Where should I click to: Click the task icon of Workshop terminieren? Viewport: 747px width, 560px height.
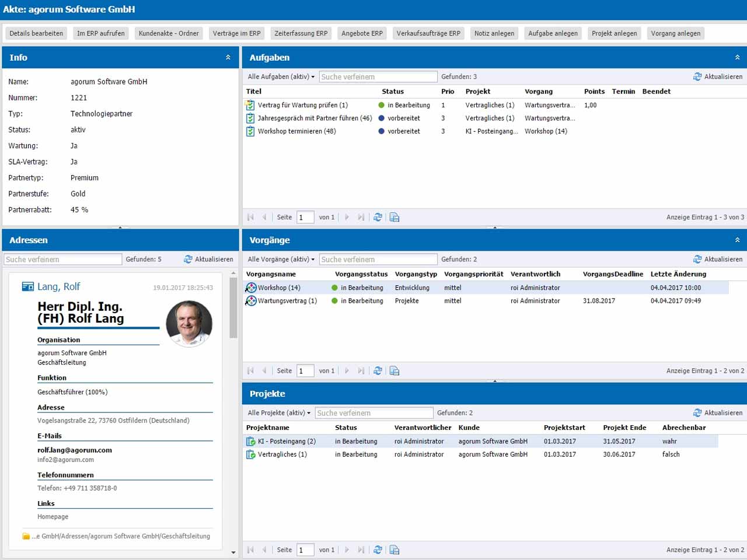pyautogui.click(x=250, y=131)
